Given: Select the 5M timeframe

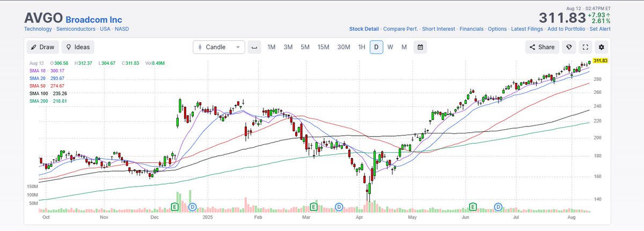Looking at the screenshot, I should point(305,47).
